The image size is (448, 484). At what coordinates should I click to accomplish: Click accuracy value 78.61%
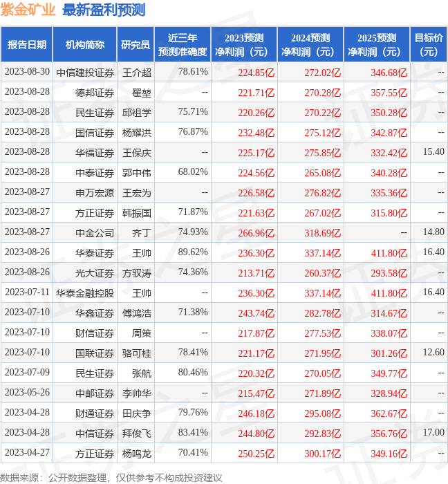pos(193,72)
